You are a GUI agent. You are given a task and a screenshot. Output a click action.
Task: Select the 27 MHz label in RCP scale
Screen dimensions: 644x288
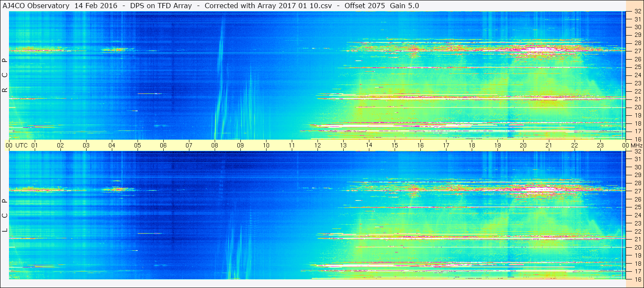637,51
